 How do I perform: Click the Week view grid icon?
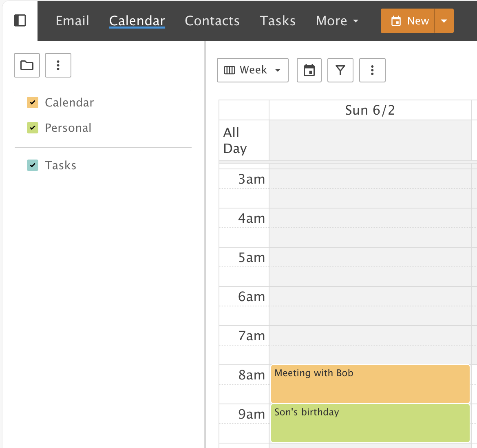point(230,70)
